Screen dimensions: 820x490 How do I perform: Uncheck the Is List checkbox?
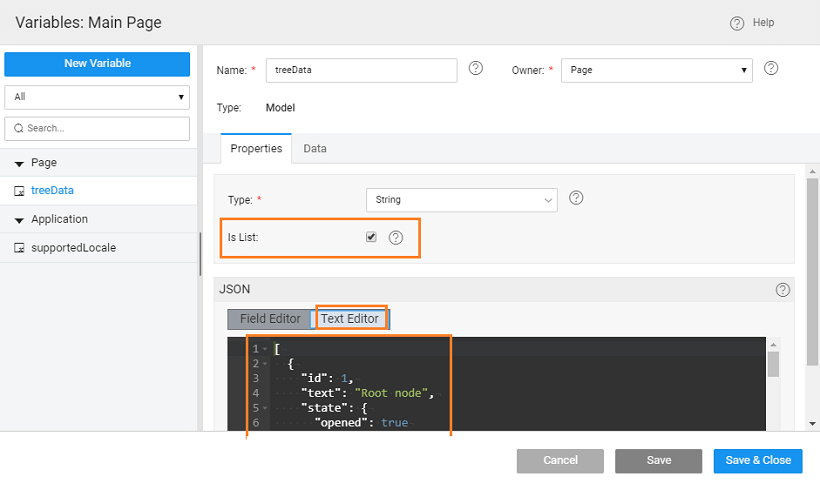click(371, 237)
